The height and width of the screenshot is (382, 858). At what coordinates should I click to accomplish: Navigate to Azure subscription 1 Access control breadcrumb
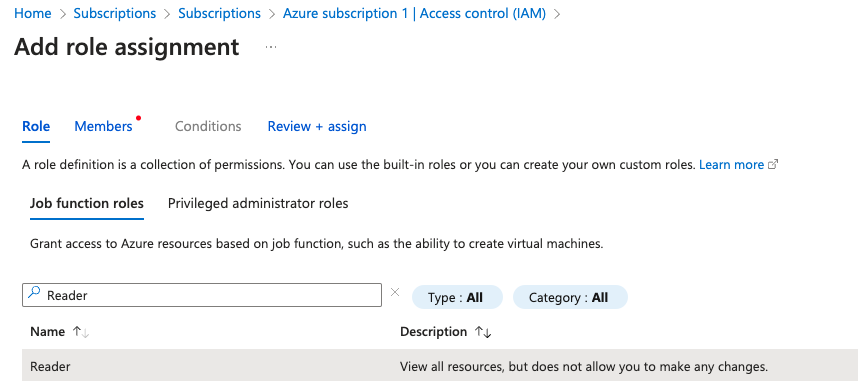[414, 14]
